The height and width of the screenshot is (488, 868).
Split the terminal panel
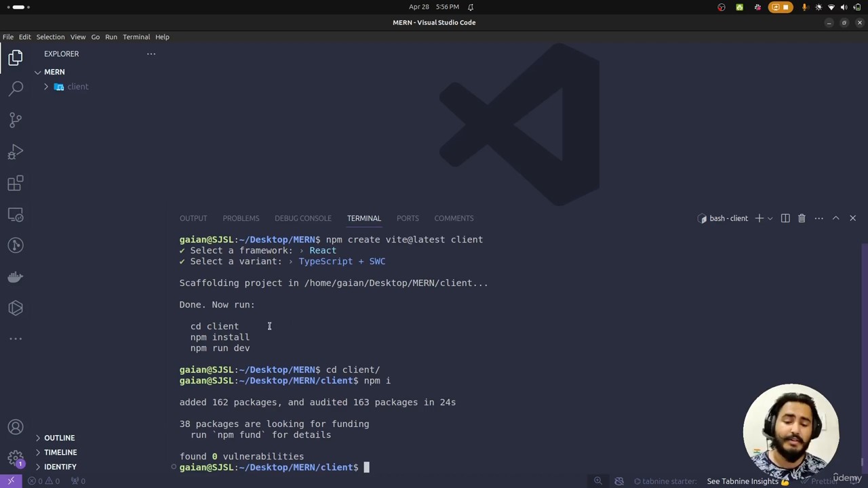point(785,218)
